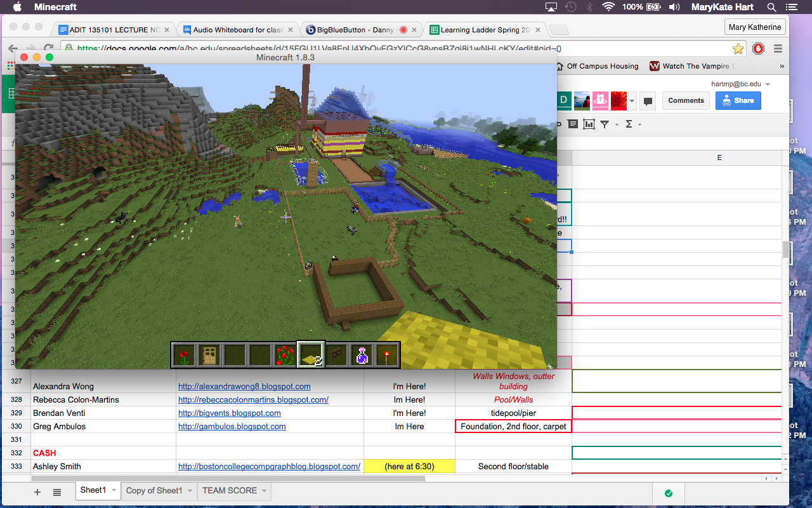Viewport: 812px width, 508px height.
Task: Select the fence gate hotbar slot
Action: click(336, 356)
